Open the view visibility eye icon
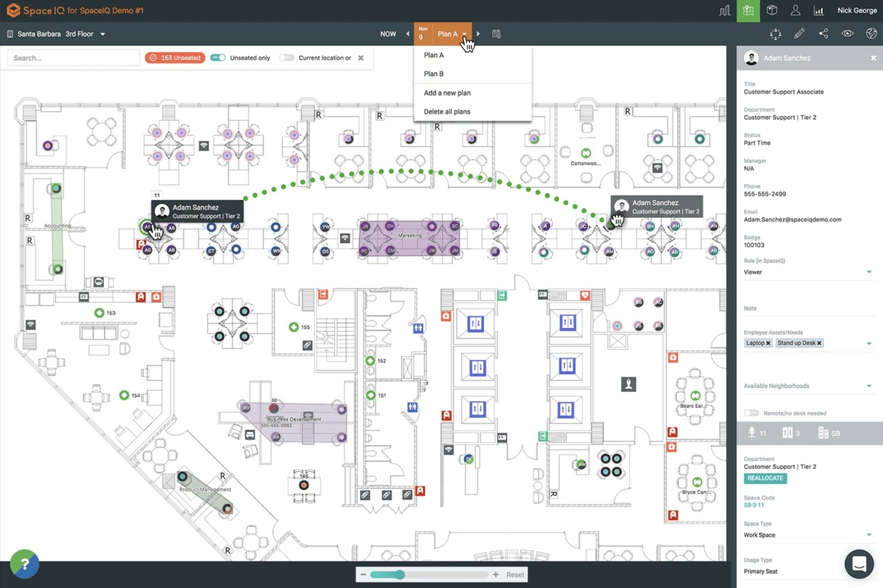This screenshot has width=883, height=588. tap(847, 33)
